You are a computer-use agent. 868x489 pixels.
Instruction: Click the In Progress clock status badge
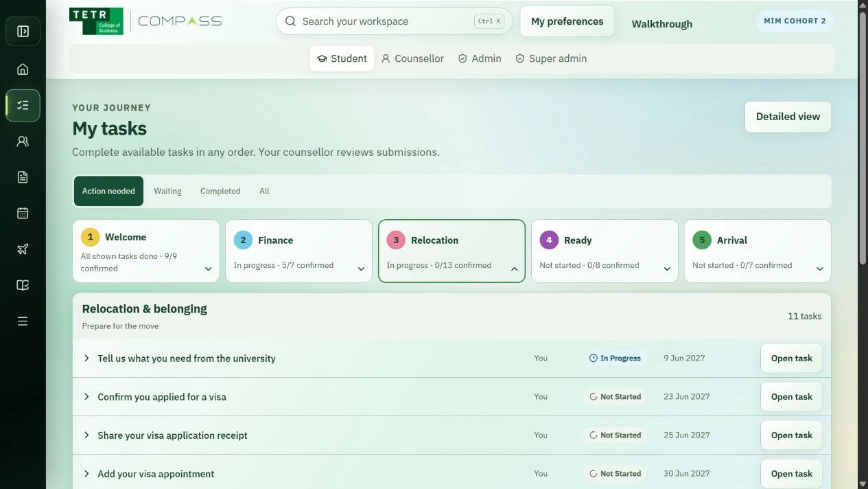point(615,358)
